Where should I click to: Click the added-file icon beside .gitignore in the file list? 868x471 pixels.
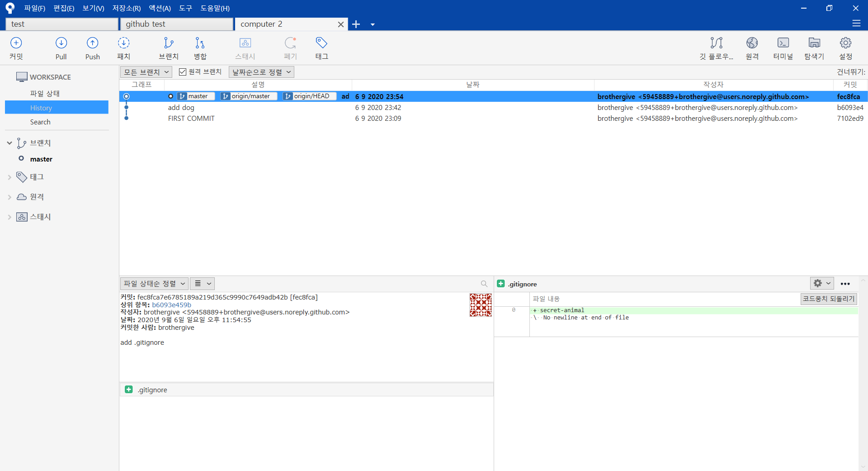(129, 390)
